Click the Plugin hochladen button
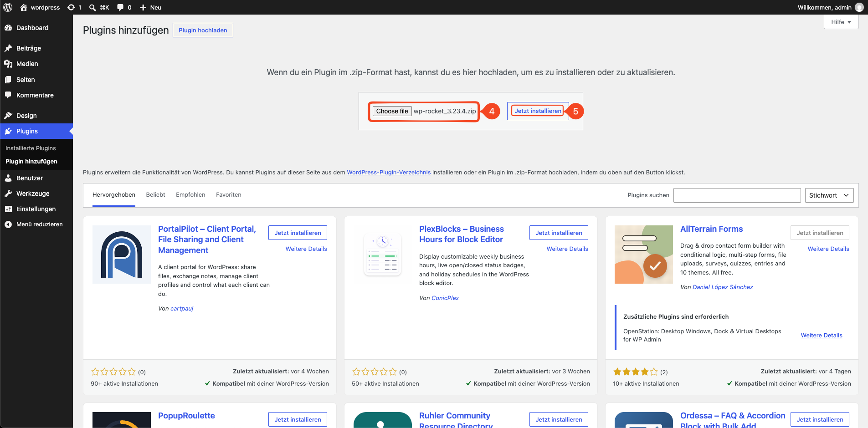 click(x=203, y=30)
